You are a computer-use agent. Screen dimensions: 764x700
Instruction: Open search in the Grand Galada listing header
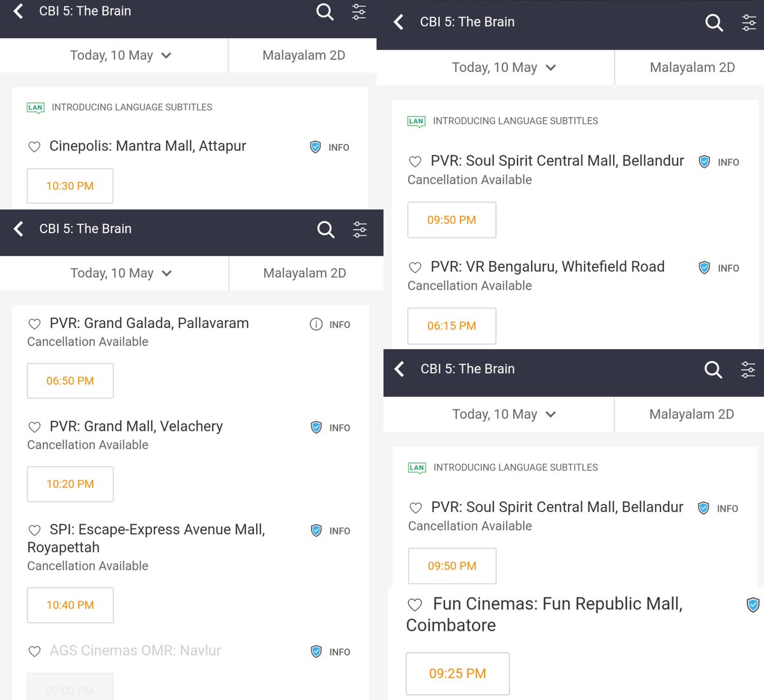(325, 229)
